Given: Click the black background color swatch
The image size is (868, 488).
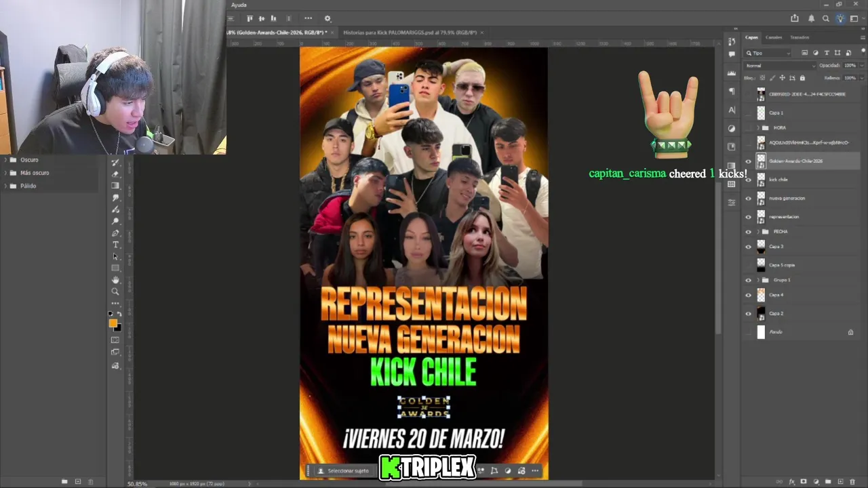Looking at the screenshot, I should 119,329.
